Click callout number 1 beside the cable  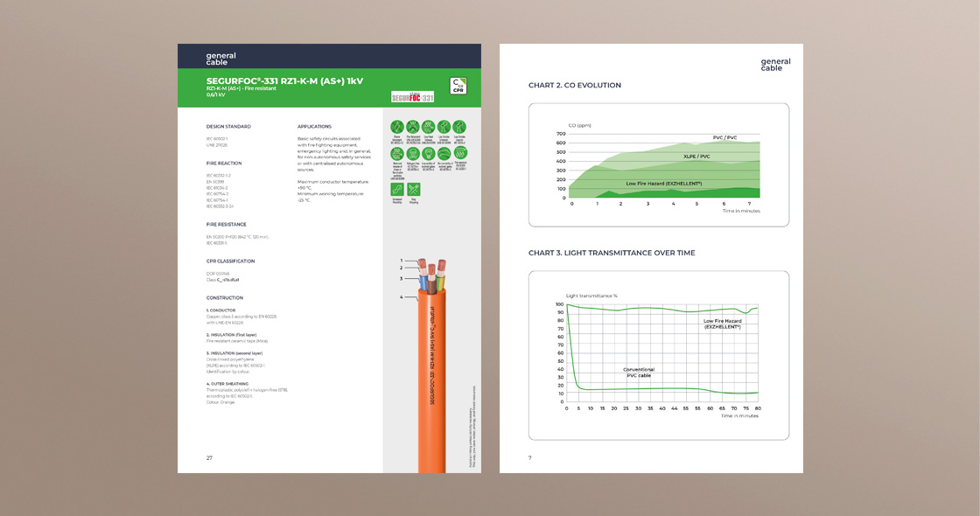[x=402, y=261]
